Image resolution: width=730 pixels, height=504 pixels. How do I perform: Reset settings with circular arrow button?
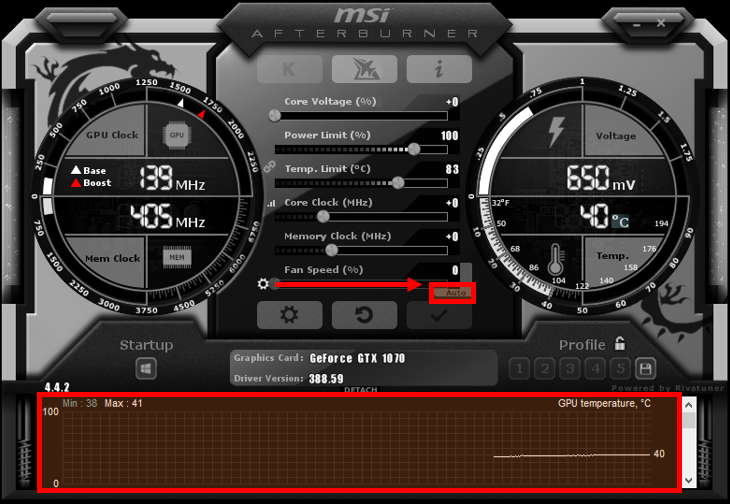365,314
